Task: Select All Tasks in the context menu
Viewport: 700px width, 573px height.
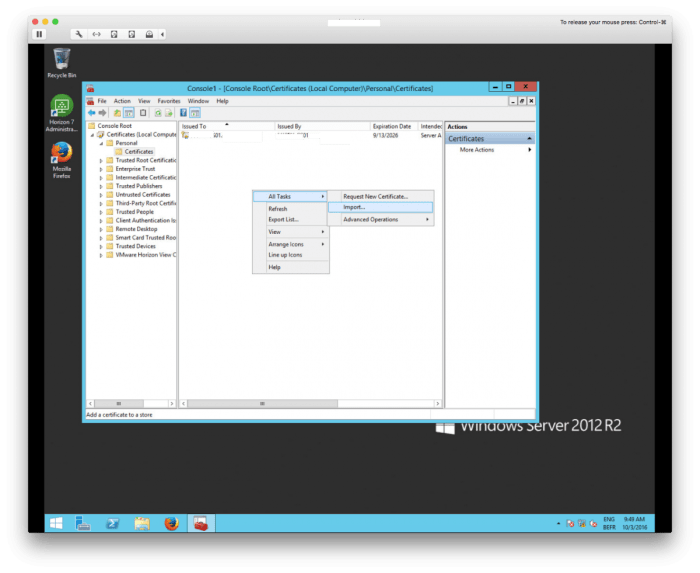Action: coord(290,196)
